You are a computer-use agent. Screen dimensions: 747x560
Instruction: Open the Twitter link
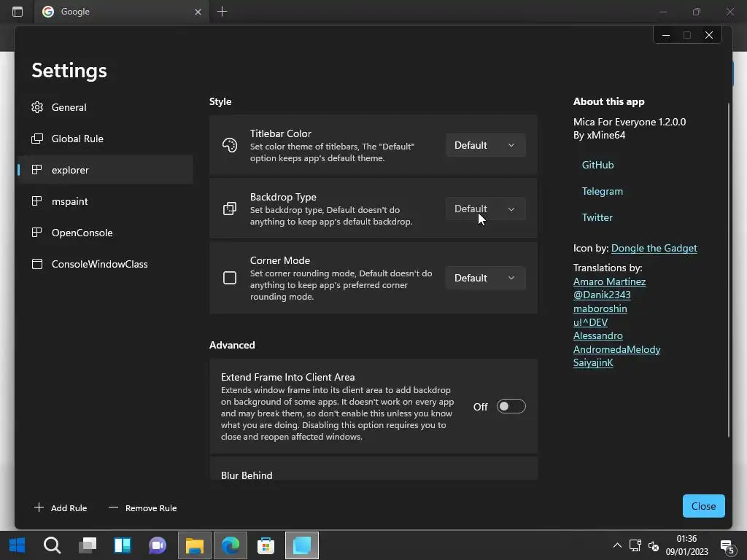(x=597, y=217)
